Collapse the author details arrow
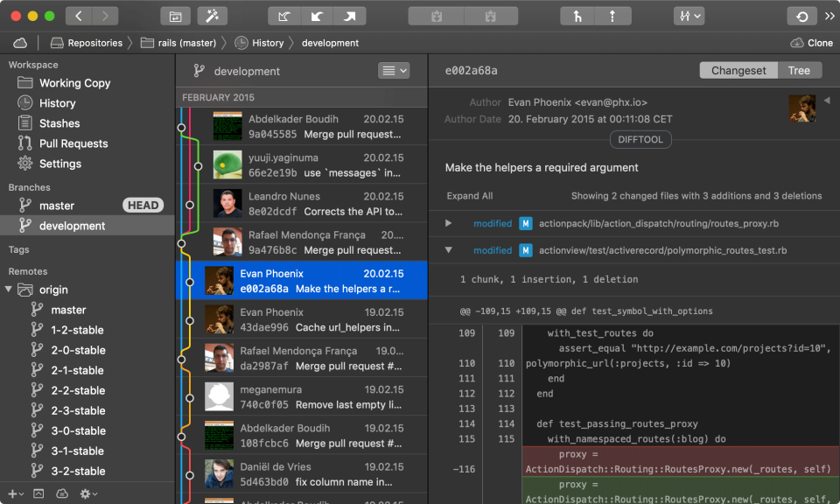The image size is (840, 504). pos(827,100)
